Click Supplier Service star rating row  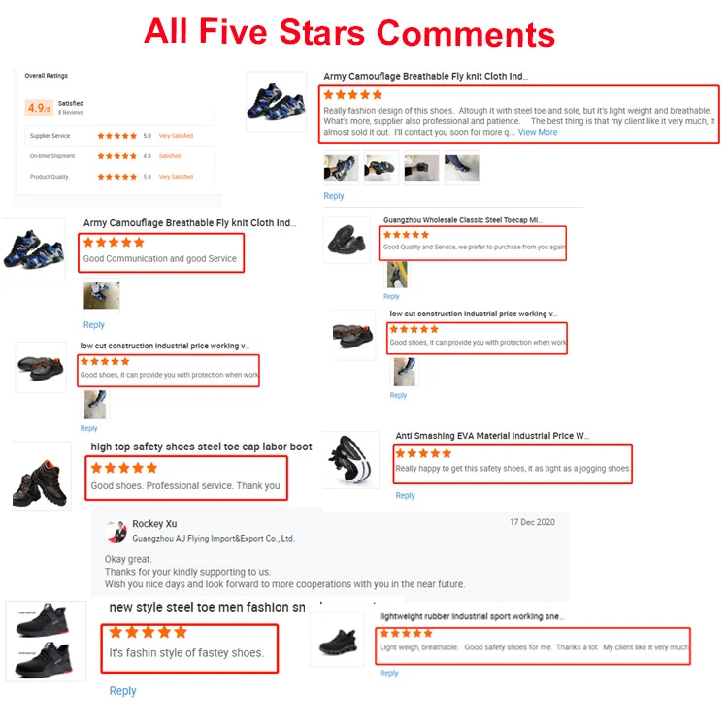click(119, 136)
